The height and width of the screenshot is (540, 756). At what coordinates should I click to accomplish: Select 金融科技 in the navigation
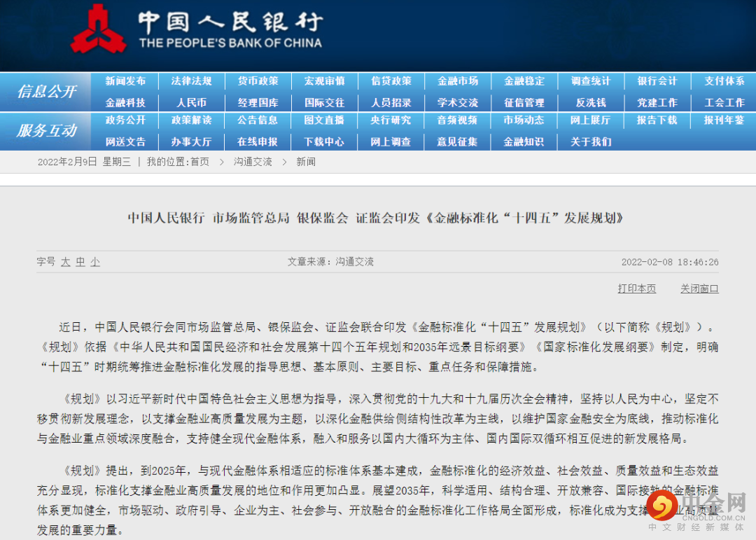[125, 103]
